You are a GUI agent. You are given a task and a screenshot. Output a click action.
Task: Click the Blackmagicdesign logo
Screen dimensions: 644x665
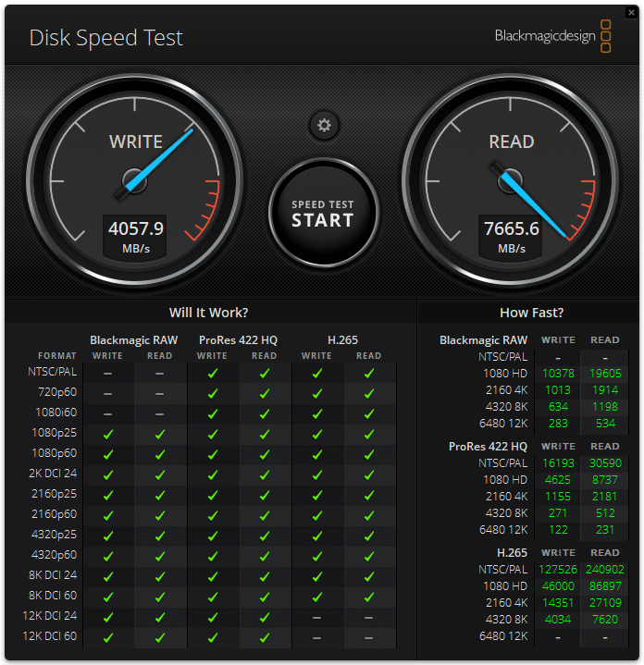point(552,36)
